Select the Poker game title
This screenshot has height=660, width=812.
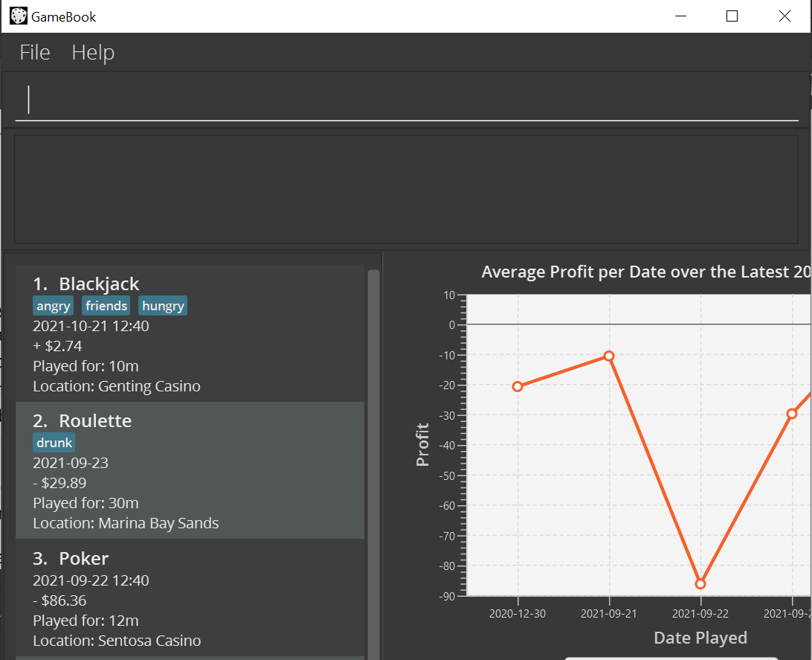(x=83, y=559)
